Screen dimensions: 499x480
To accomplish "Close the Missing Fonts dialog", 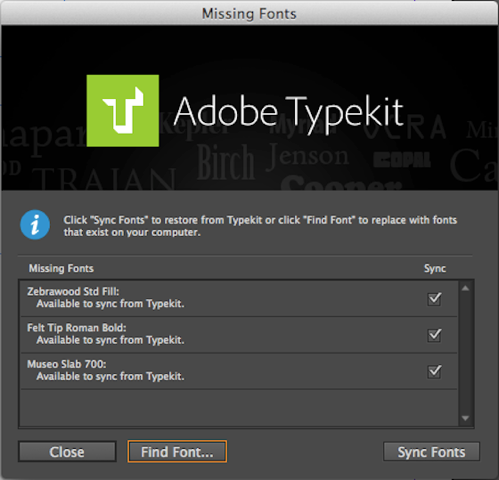I will (67, 452).
